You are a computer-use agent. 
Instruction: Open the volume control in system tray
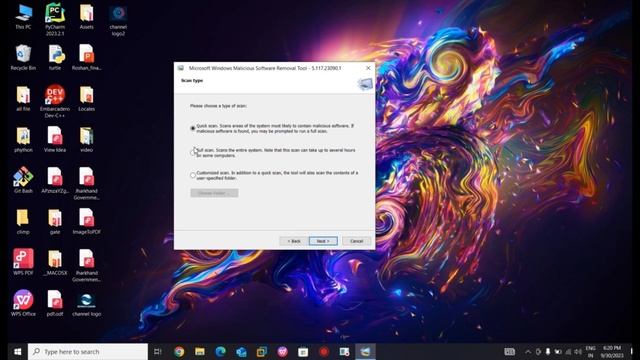pyautogui.click(x=578, y=351)
